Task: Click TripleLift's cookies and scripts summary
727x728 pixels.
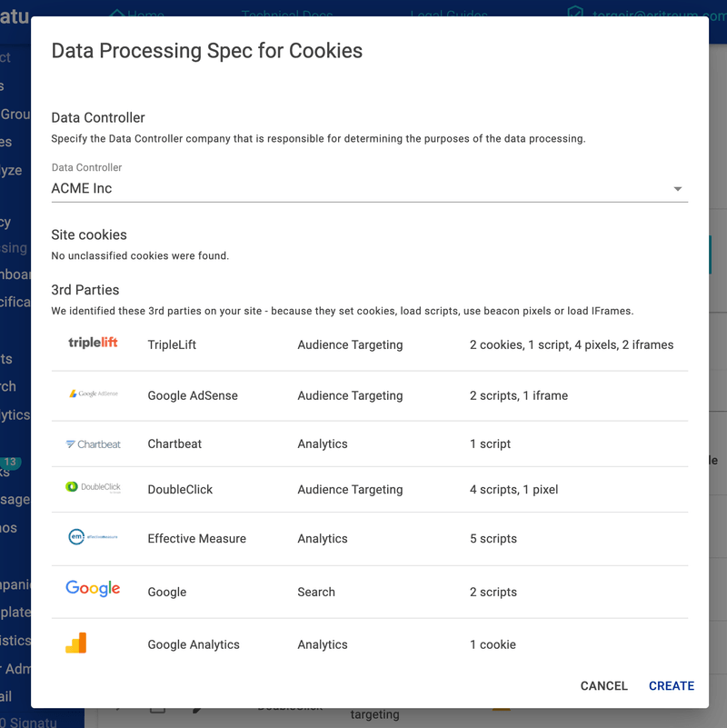Action: pos(572,345)
